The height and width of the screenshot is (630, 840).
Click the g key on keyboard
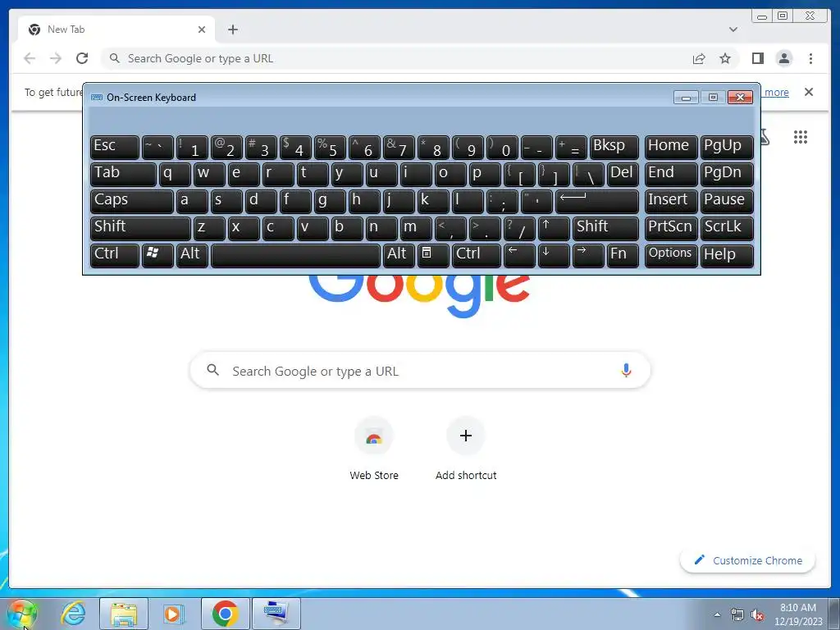tap(330, 201)
